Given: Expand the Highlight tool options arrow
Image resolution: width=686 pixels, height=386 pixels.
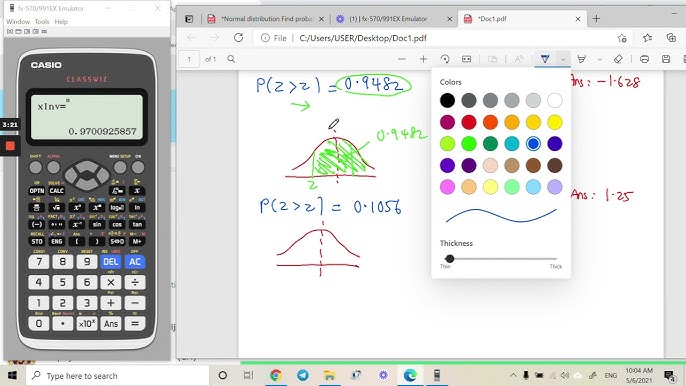Looking at the screenshot, I should coord(600,59).
